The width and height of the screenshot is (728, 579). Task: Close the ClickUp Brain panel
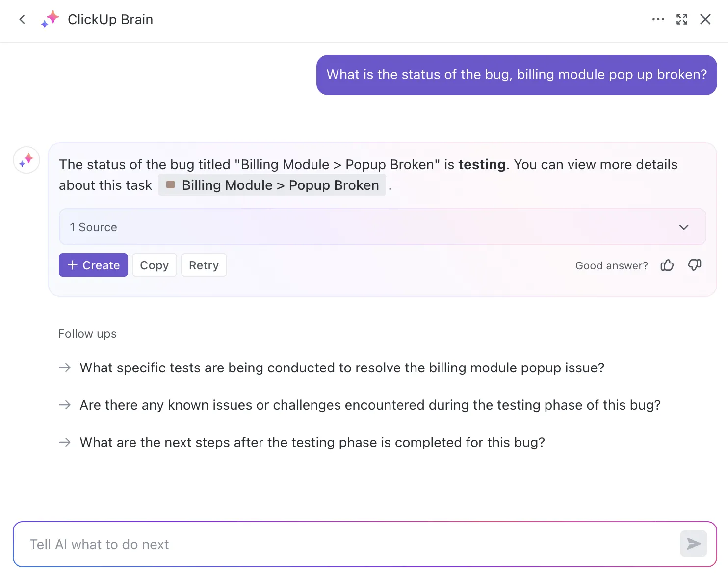(x=705, y=19)
